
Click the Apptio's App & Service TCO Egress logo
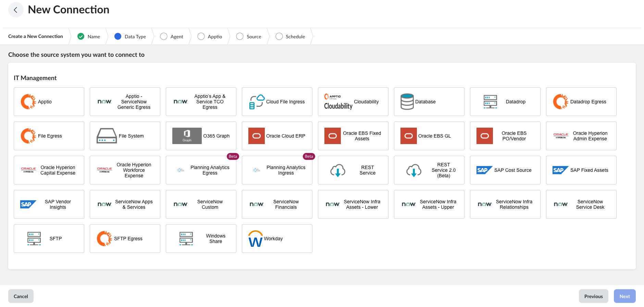click(181, 102)
